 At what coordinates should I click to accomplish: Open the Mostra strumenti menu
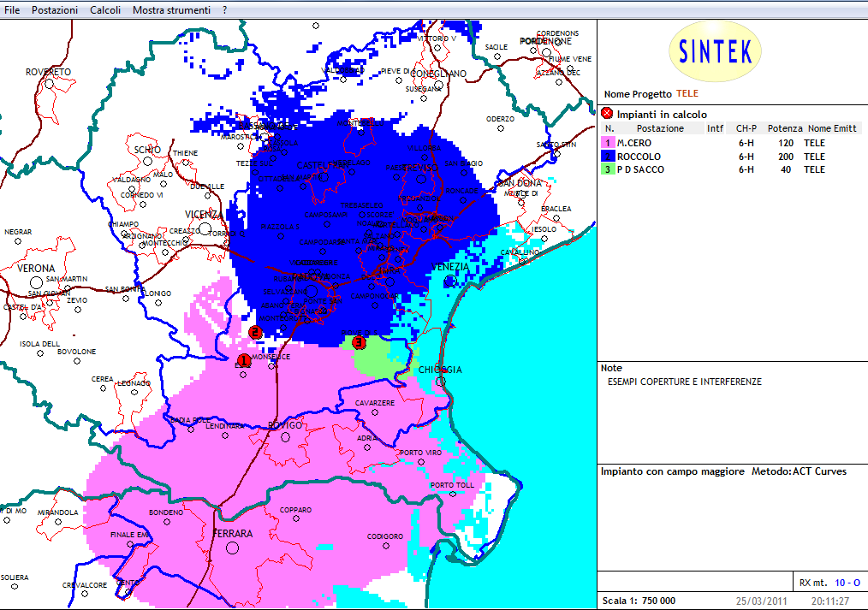click(x=171, y=9)
